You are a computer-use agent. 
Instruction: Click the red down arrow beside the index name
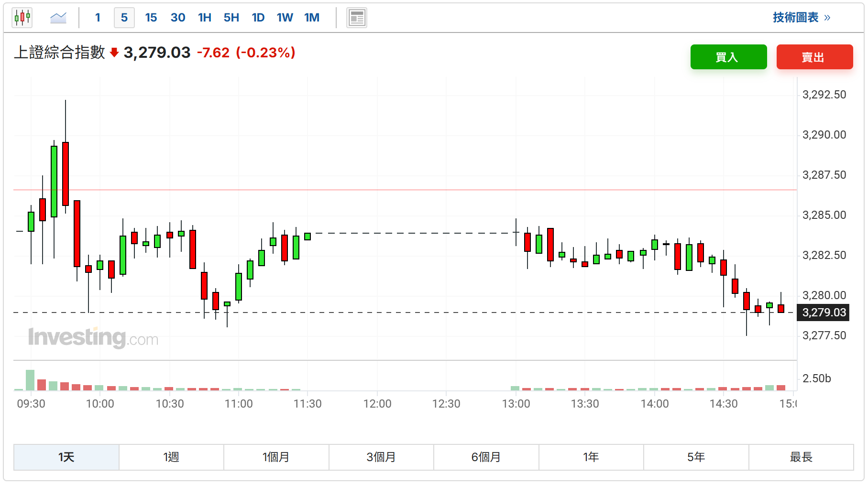[x=114, y=53]
